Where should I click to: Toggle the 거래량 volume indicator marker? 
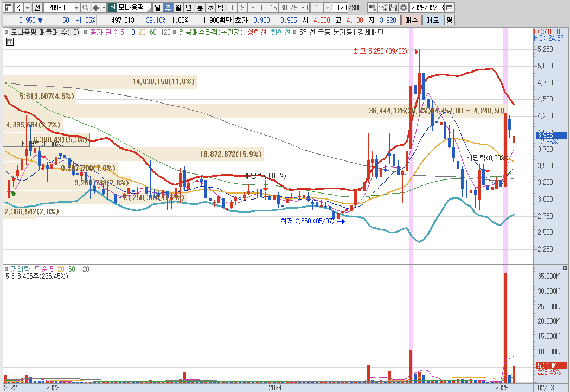click(x=6, y=269)
